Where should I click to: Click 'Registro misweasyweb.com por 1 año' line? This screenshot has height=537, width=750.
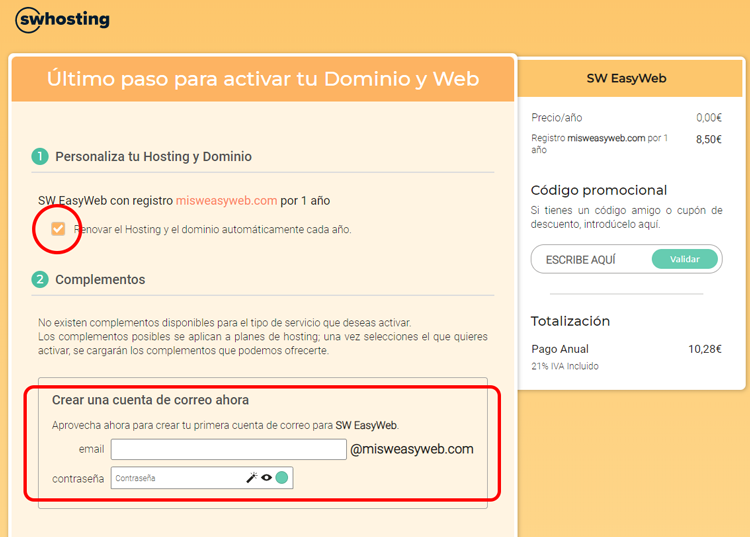click(600, 143)
